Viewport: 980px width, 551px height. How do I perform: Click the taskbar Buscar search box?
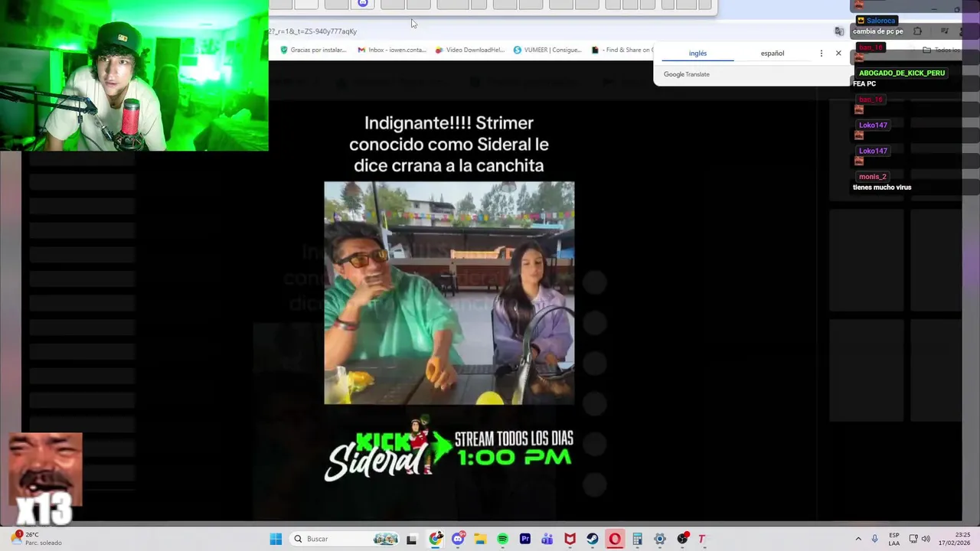346,539
